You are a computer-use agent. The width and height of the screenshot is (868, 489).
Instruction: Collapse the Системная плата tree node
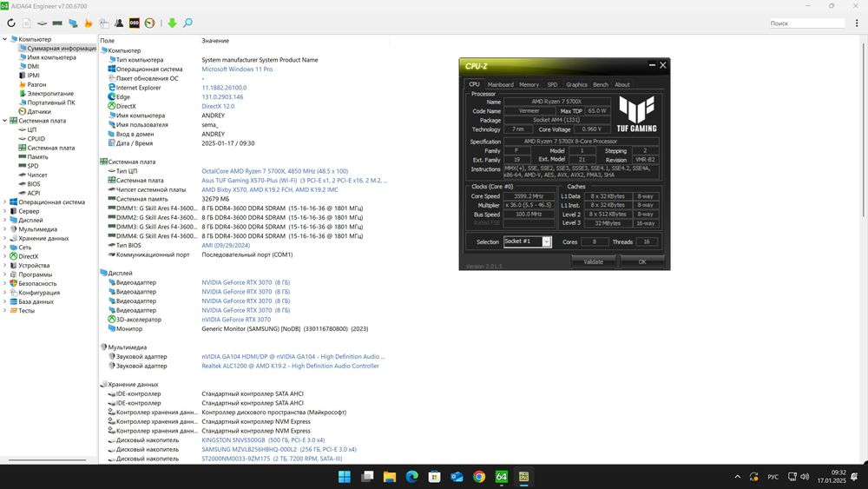tap(5, 121)
